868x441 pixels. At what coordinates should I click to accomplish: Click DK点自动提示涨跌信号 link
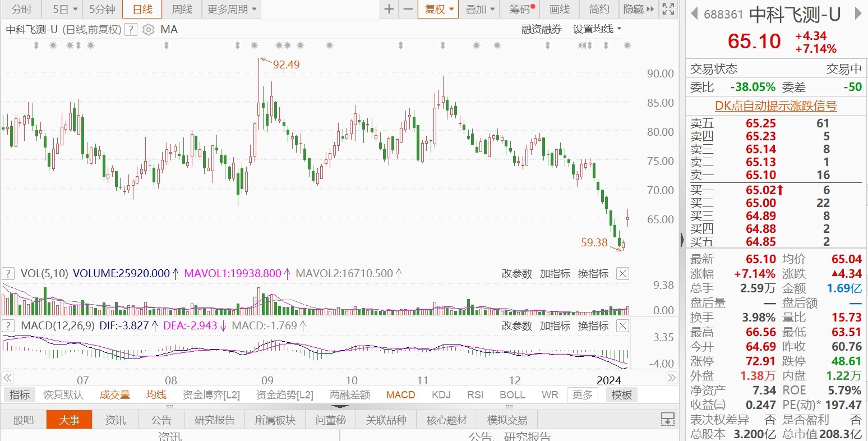click(775, 106)
